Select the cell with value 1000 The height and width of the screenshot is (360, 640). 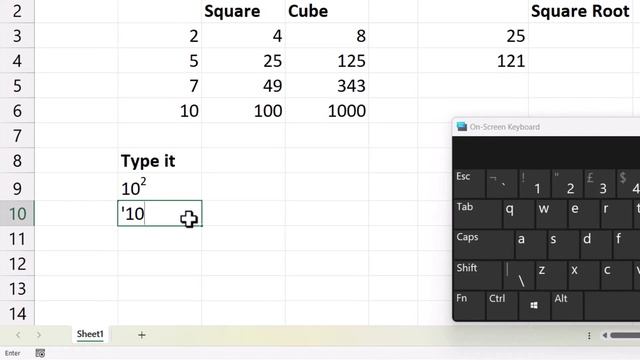327,111
